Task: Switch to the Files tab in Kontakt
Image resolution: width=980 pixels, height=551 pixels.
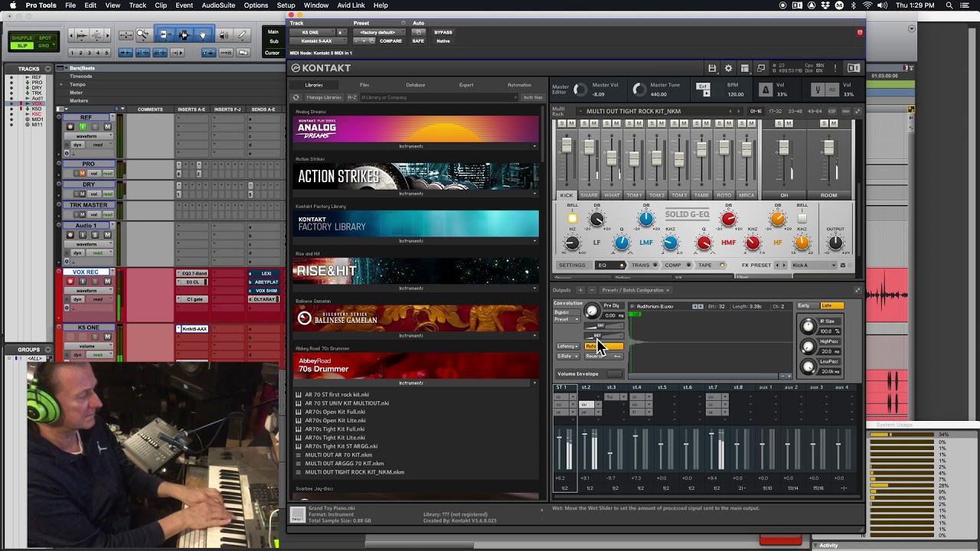Action: [x=364, y=85]
